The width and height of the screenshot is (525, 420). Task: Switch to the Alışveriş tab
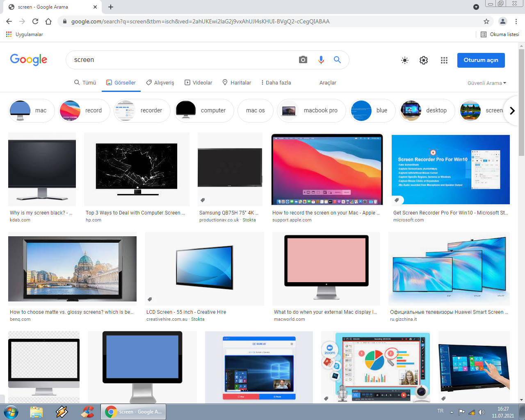click(x=160, y=82)
